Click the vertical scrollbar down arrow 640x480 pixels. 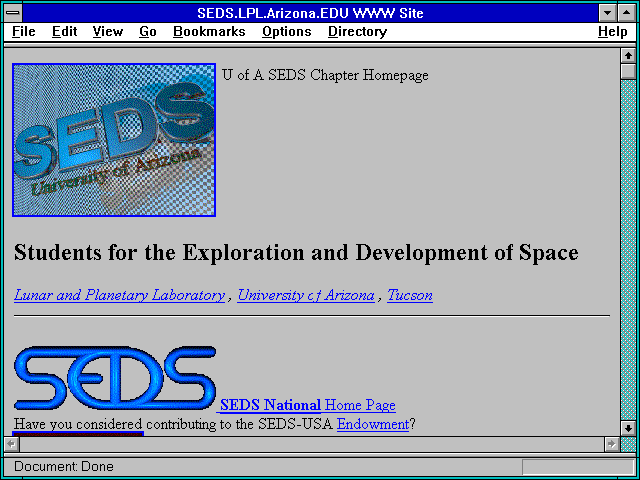pos(628,429)
